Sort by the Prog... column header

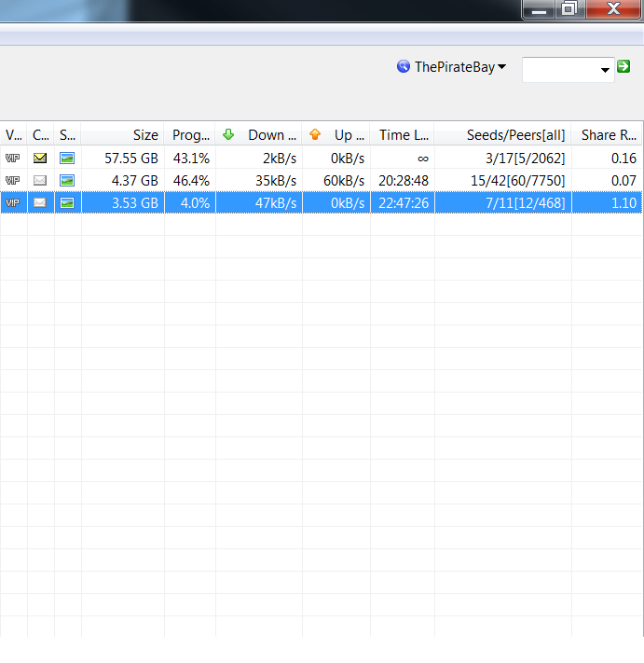coord(190,134)
